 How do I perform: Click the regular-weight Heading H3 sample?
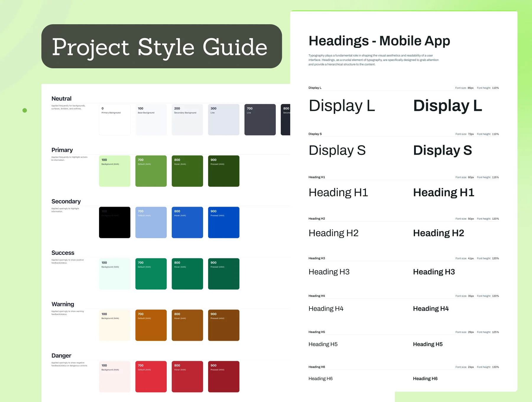329,272
